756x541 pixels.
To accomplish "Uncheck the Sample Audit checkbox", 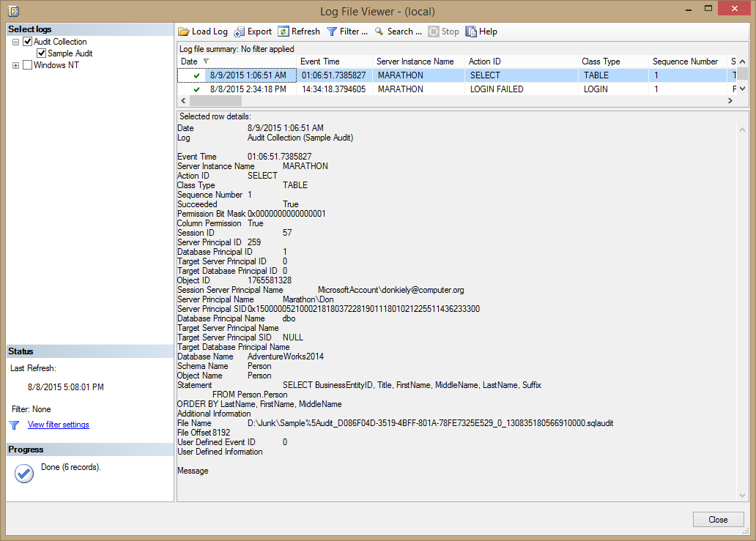I will pos(42,53).
